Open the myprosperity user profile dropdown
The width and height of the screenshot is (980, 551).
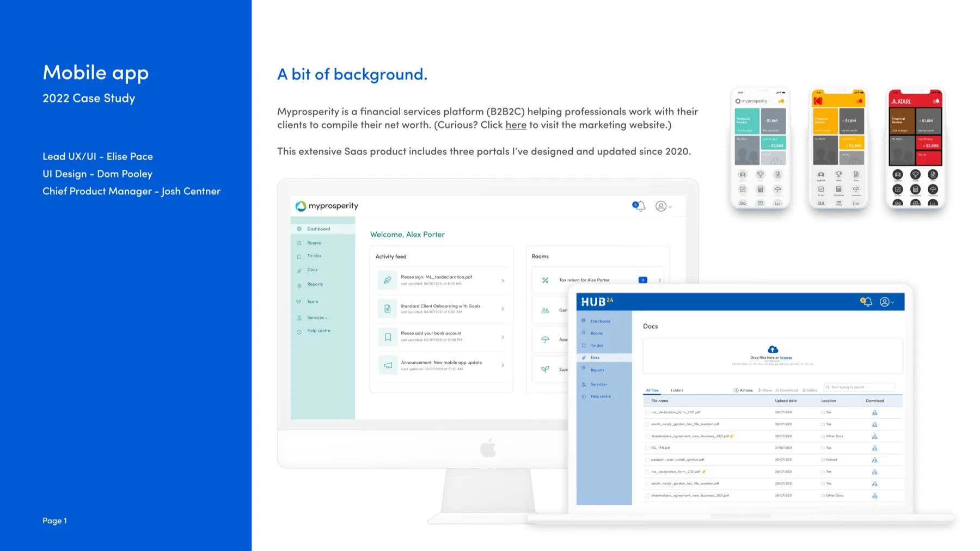click(x=663, y=206)
